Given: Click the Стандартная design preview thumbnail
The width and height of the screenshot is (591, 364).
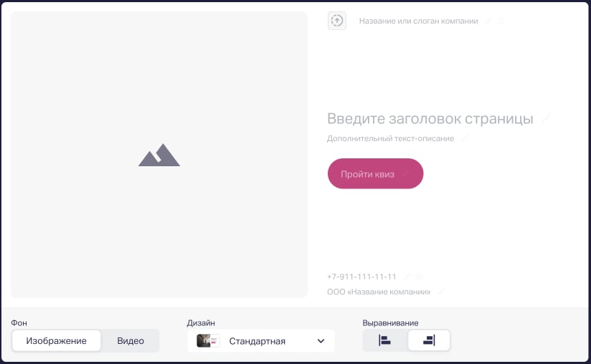Looking at the screenshot, I should [208, 341].
